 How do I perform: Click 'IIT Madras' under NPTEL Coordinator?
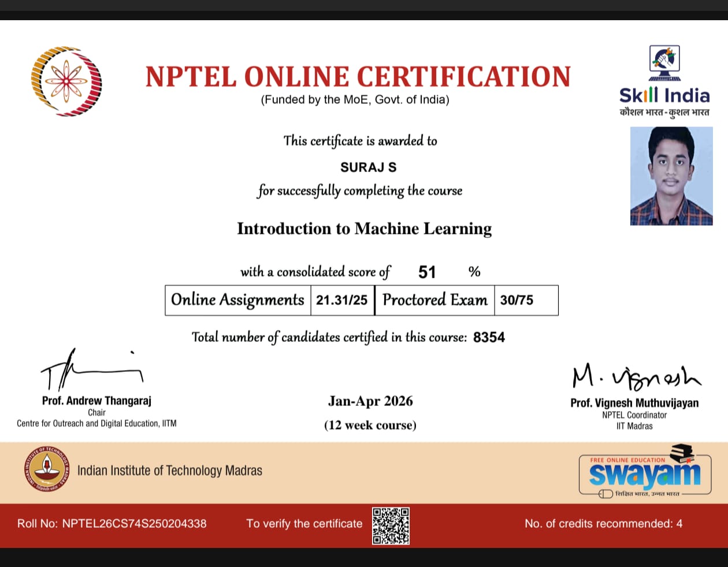634,426
